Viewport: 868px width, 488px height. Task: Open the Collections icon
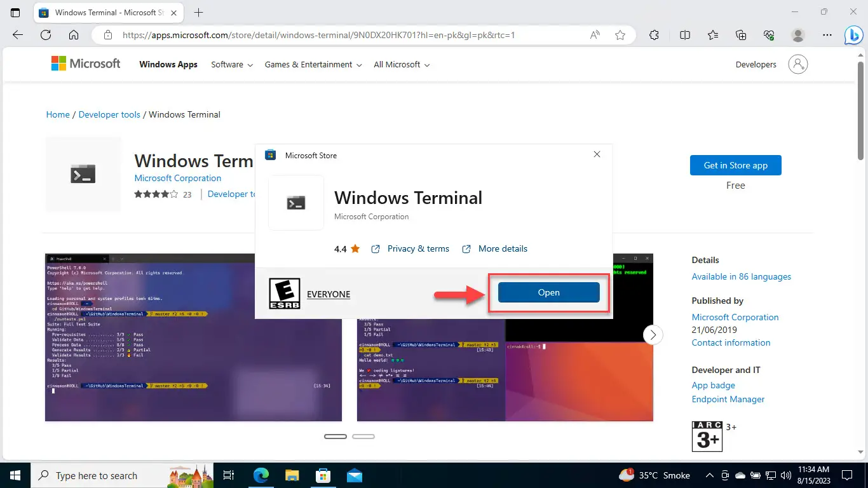741,35
